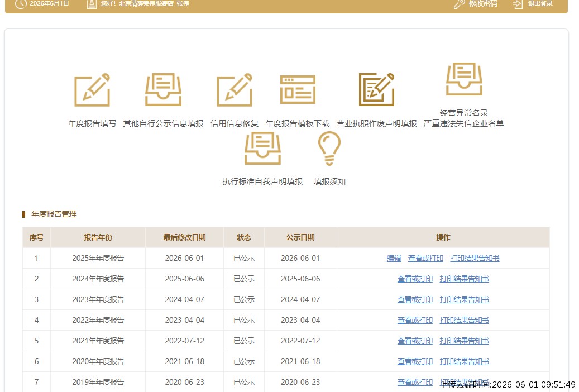Open the 年度报告填写 pencil icon

[92, 90]
